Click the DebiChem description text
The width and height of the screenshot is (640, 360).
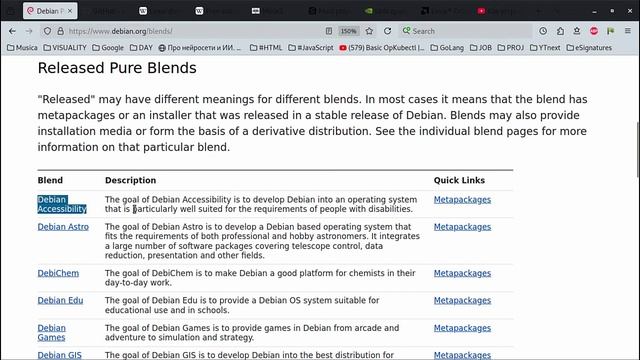(260, 278)
